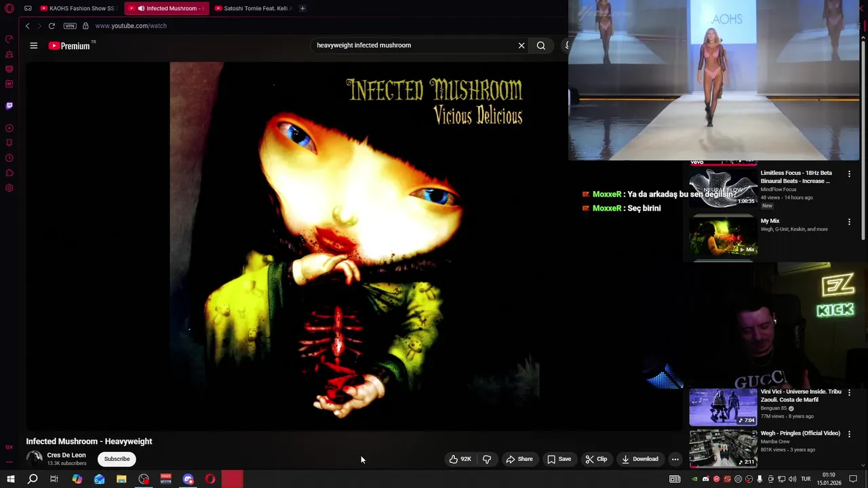Open Task View on taskbar
The image size is (868, 488).
[x=54, y=479]
